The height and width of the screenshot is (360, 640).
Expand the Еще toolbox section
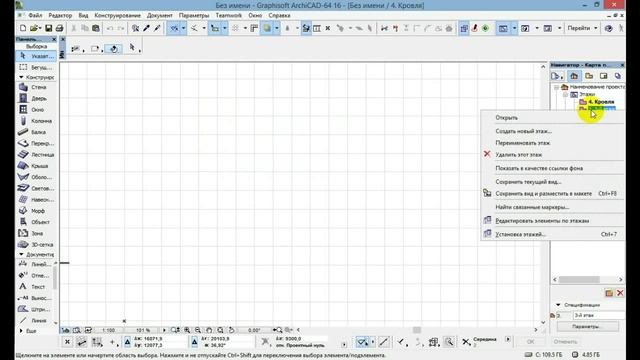21,331
